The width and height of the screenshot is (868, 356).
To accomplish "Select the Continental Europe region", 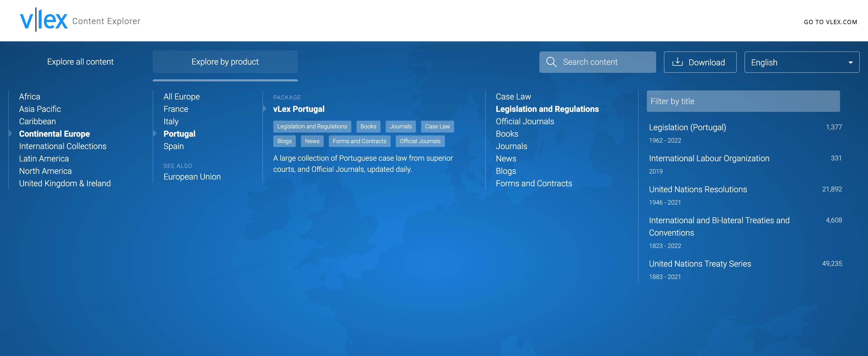I will pos(55,134).
